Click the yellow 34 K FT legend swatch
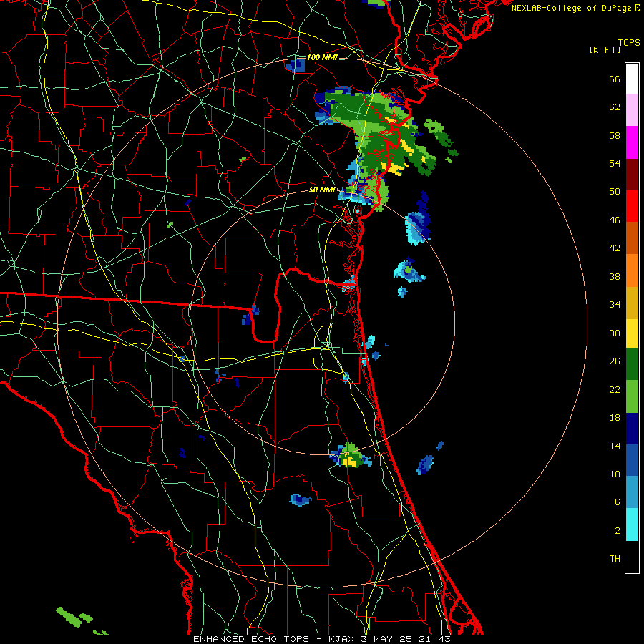 point(632,333)
